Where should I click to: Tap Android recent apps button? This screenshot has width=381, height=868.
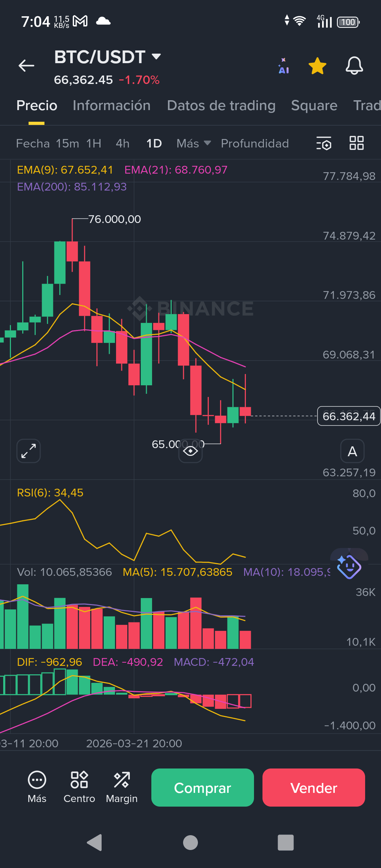pyautogui.click(x=286, y=843)
